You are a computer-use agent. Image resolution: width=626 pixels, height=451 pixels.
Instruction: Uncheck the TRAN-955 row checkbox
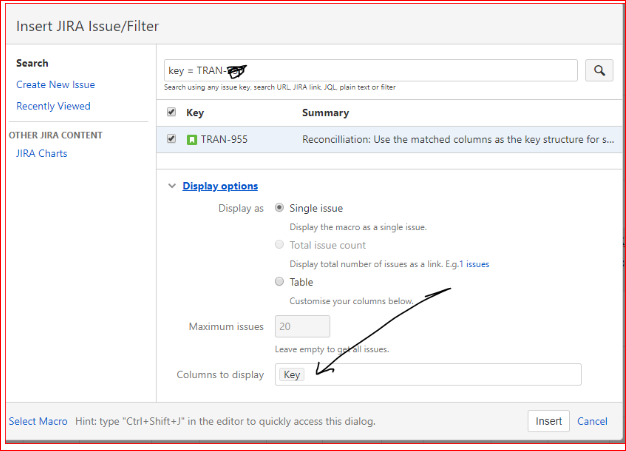pos(172,139)
